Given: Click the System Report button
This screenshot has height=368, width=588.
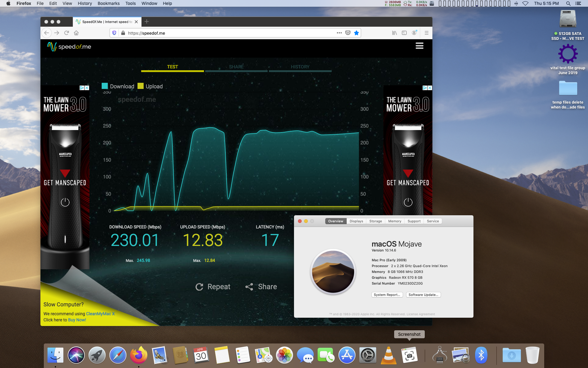Looking at the screenshot, I should coord(387,295).
